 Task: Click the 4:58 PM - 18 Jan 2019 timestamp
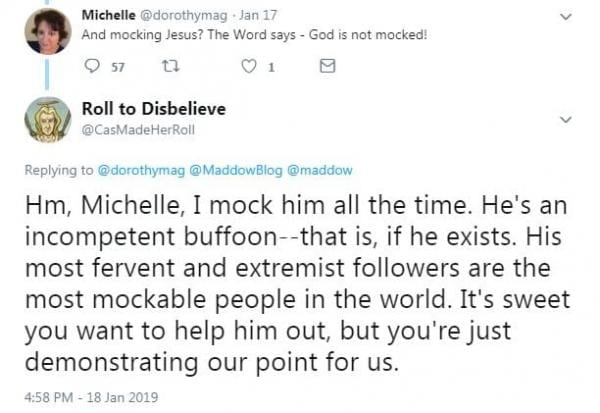pos(91,397)
